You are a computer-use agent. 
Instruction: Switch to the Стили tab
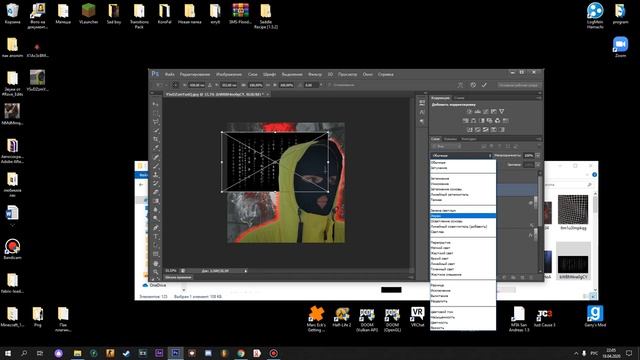tap(459, 98)
